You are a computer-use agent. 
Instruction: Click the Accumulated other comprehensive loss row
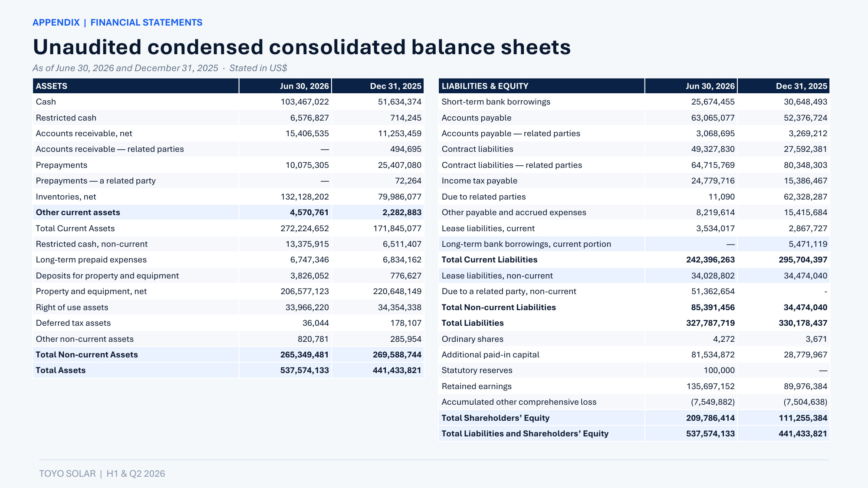(x=634, y=402)
